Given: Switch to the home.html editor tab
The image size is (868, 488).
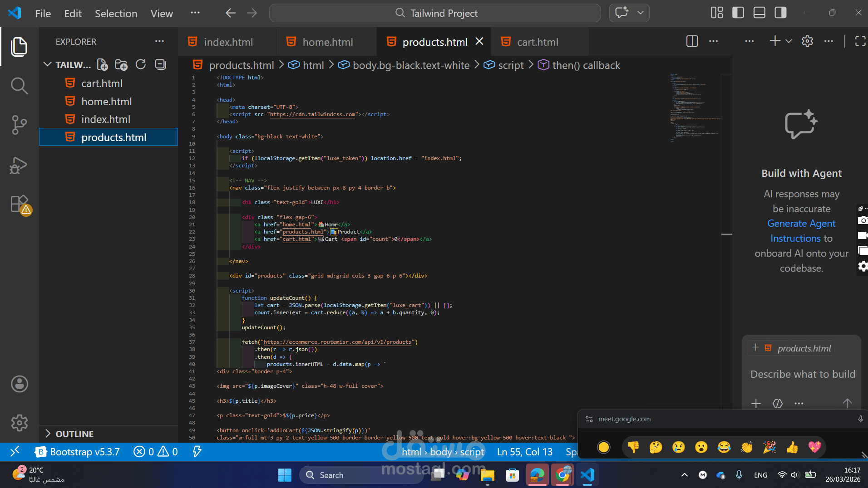Looking at the screenshot, I should (x=326, y=42).
